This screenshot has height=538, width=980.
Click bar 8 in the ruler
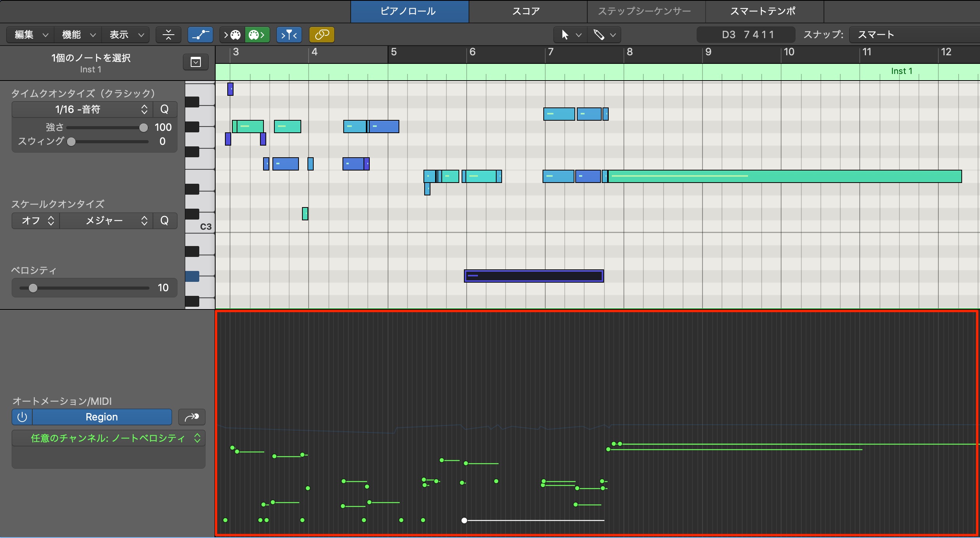(630, 52)
